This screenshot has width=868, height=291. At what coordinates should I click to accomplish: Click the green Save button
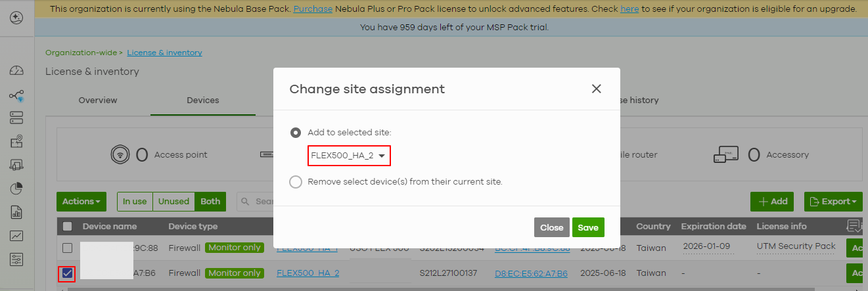[x=588, y=227]
